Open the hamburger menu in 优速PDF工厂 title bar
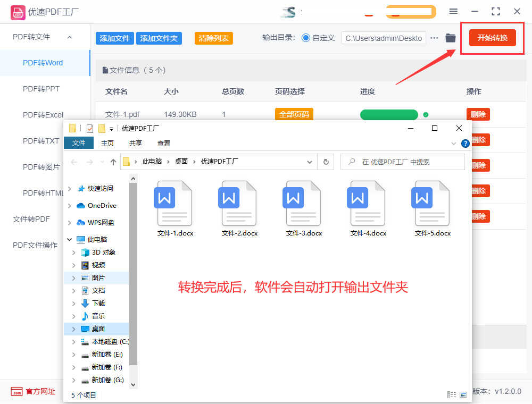The image size is (532, 404). point(453,11)
